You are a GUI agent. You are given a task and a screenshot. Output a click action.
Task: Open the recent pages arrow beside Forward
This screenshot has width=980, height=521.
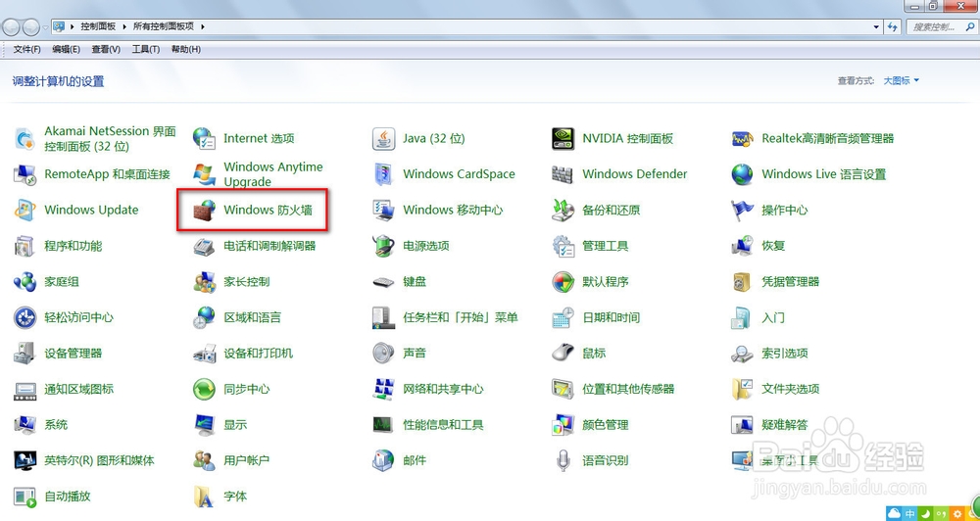click(x=45, y=27)
